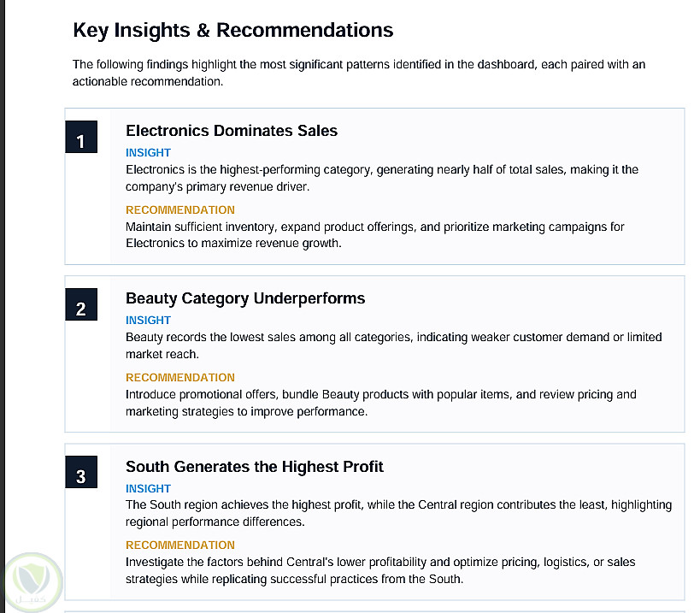Click RECOMMENDATION label in South card
This screenshot has width=700, height=613.
[x=179, y=545]
